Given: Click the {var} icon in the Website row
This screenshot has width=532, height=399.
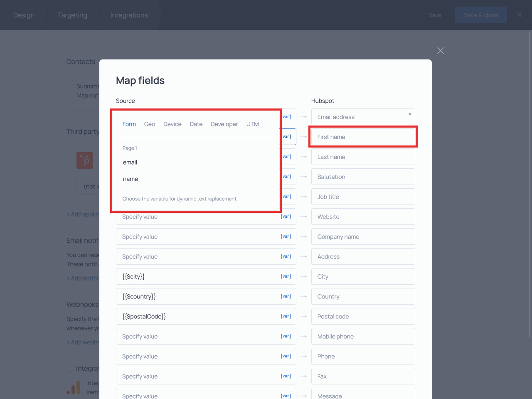Looking at the screenshot, I should pyautogui.click(x=286, y=217).
